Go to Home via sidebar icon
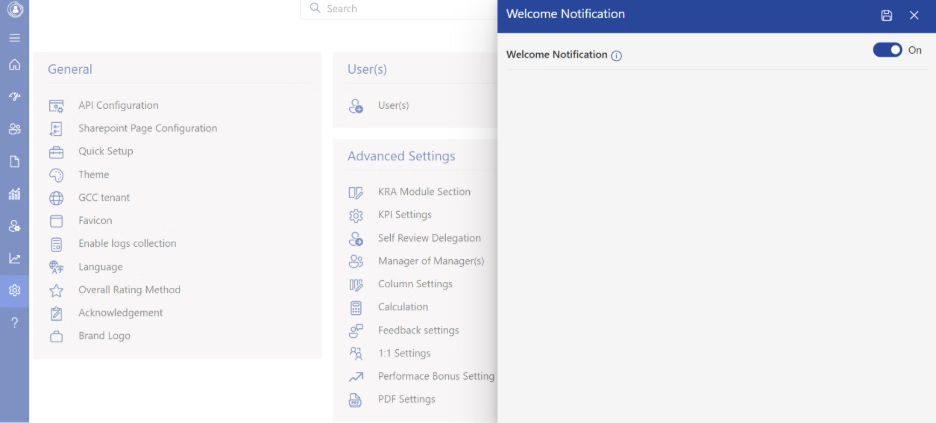Screen dimensions: 936x423 (x=14, y=64)
